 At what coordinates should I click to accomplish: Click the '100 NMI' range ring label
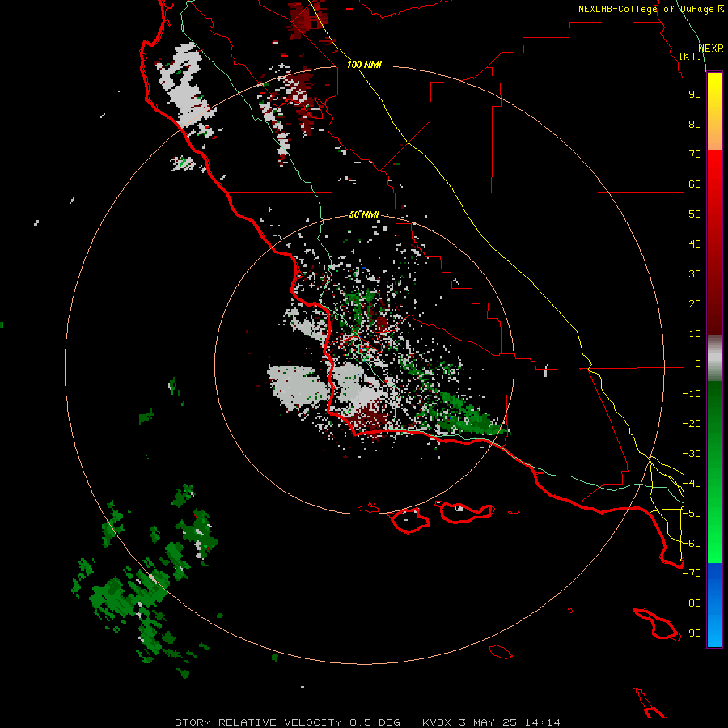pyautogui.click(x=364, y=65)
